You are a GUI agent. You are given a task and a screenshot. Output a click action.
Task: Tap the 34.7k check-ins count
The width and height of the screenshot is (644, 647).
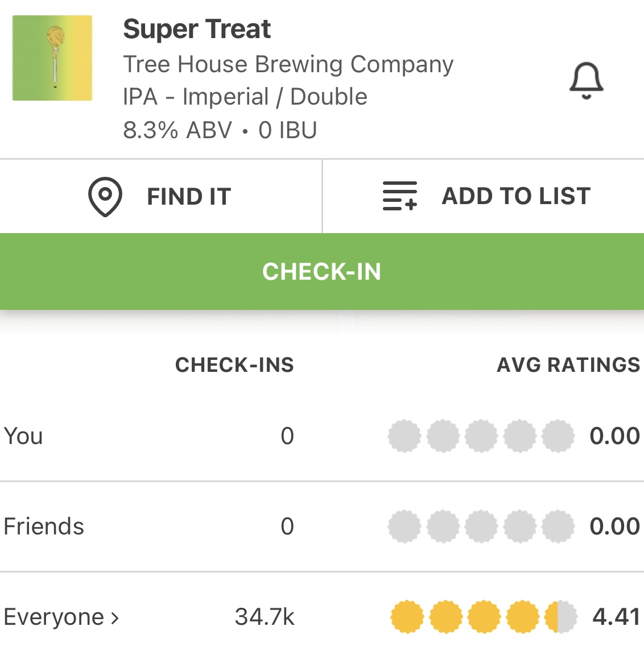265,617
